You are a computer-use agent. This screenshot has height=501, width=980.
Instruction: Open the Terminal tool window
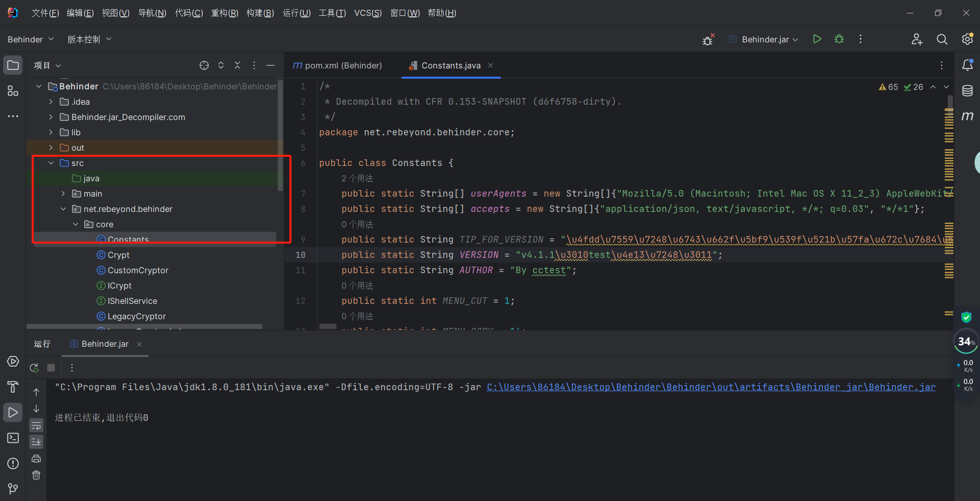pyautogui.click(x=13, y=438)
